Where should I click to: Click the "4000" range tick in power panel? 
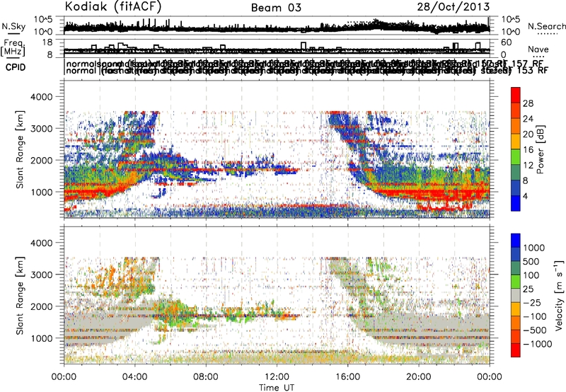(42, 97)
